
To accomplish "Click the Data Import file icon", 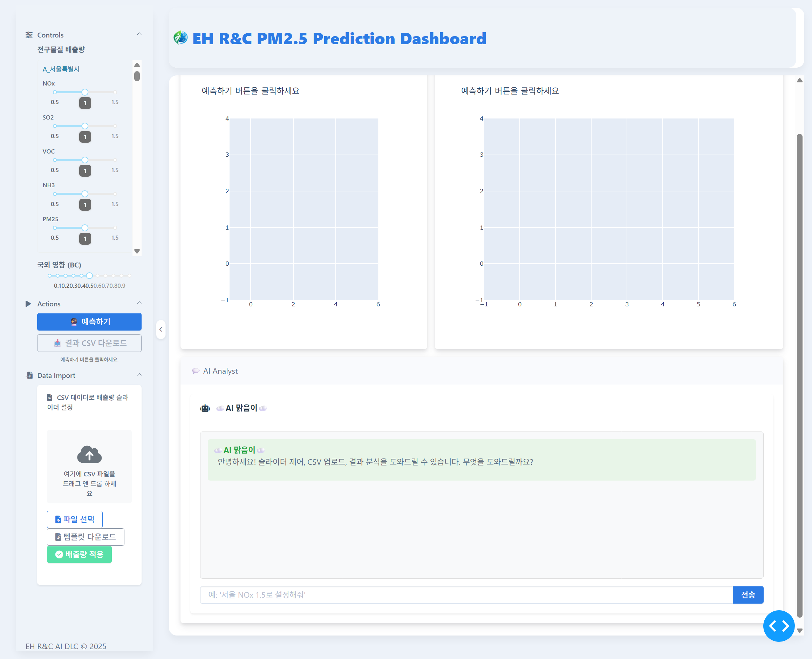I will [x=29, y=375].
